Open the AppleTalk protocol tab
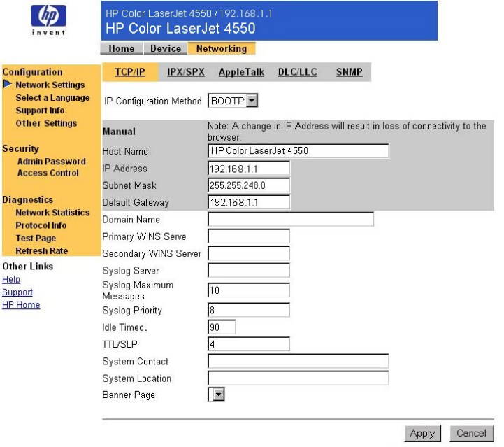The width and height of the screenshot is (504, 447). [x=241, y=72]
